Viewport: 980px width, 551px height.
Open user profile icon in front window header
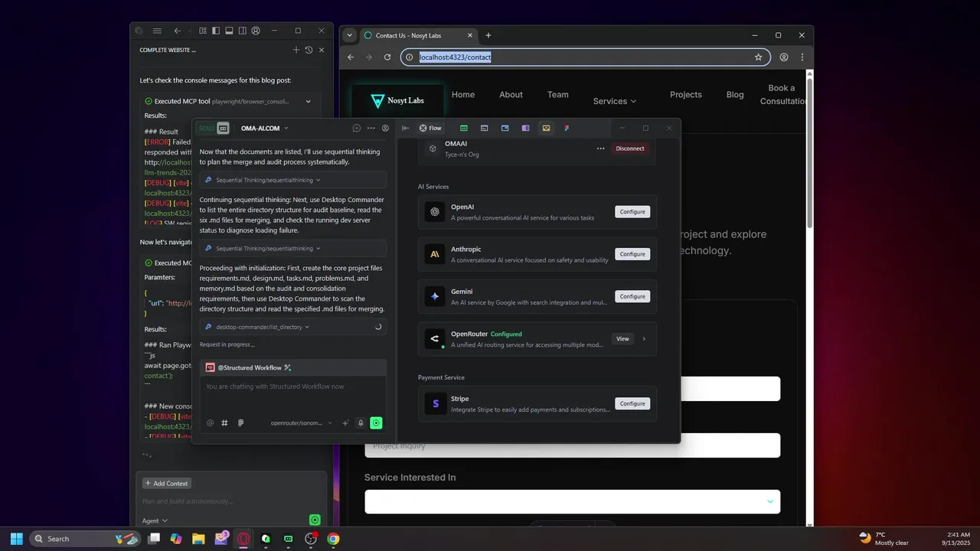tap(385, 129)
